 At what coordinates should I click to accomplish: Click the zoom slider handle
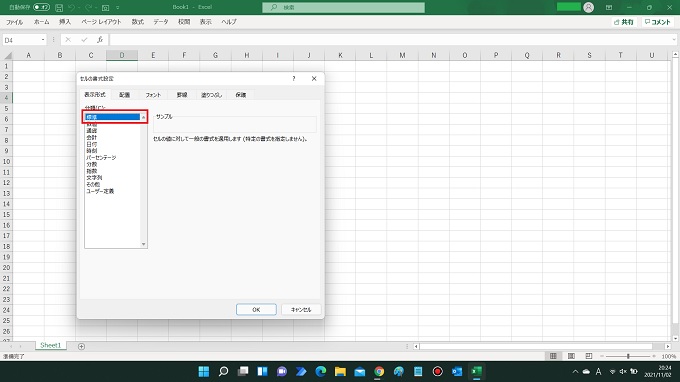(628, 356)
